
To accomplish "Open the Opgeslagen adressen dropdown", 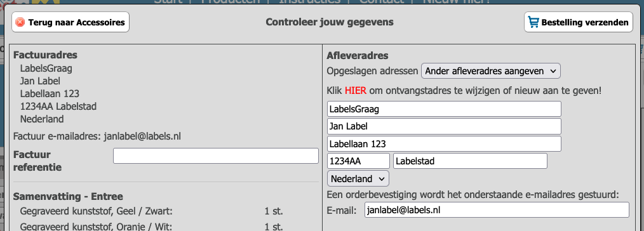I will 491,71.
